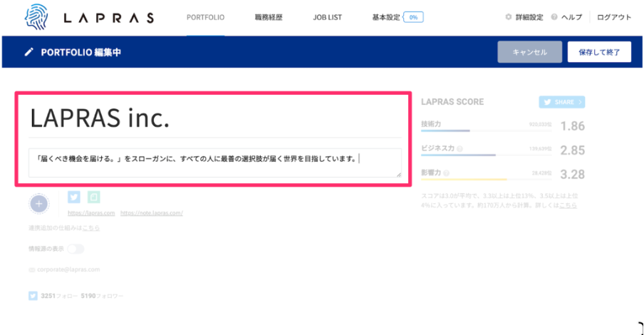This screenshot has width=644, height=335.
Task: Click the 3.28 score value
Action: coord(573,175)
